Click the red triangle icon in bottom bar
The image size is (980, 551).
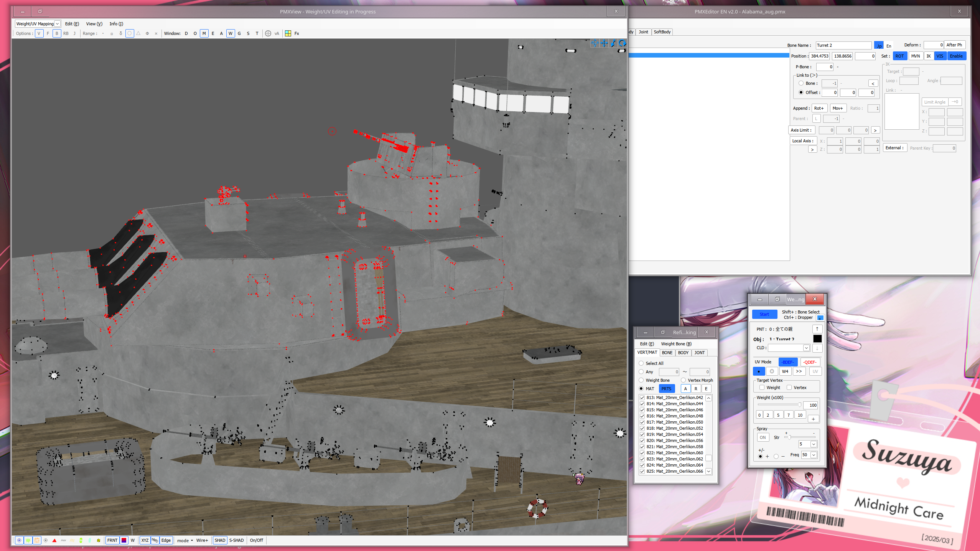point(54,540)
